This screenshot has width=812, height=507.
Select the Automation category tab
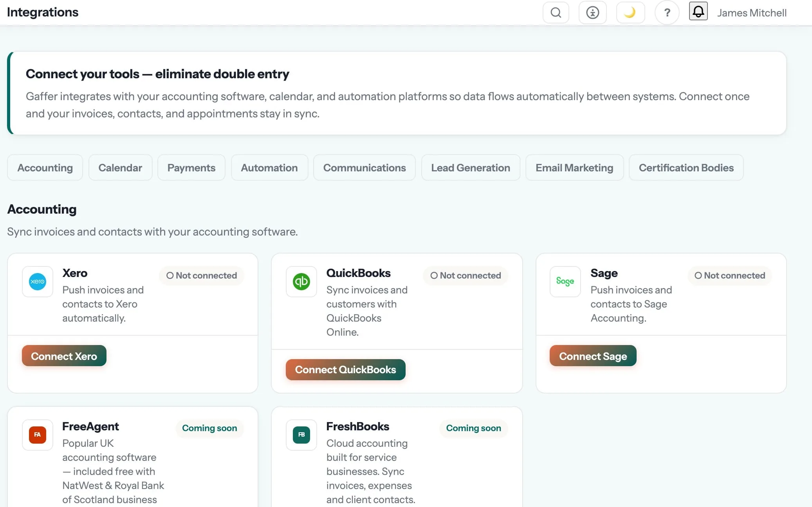click(x=269, y=167)
